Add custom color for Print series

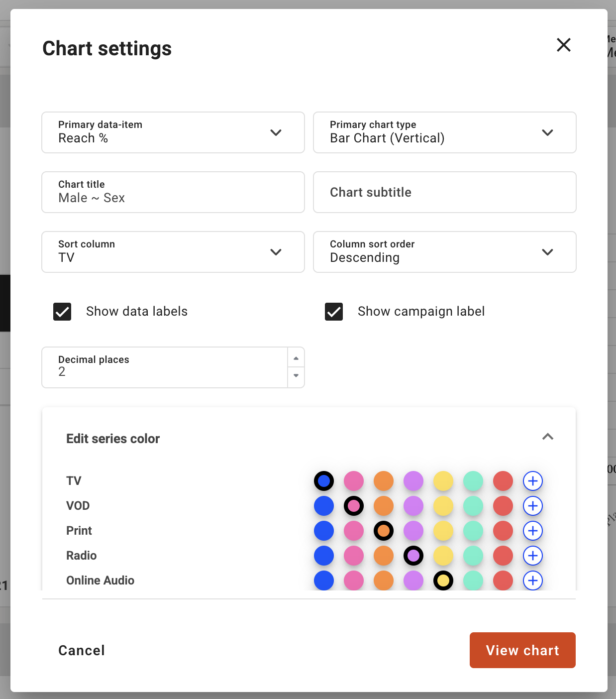coord(533,531)
